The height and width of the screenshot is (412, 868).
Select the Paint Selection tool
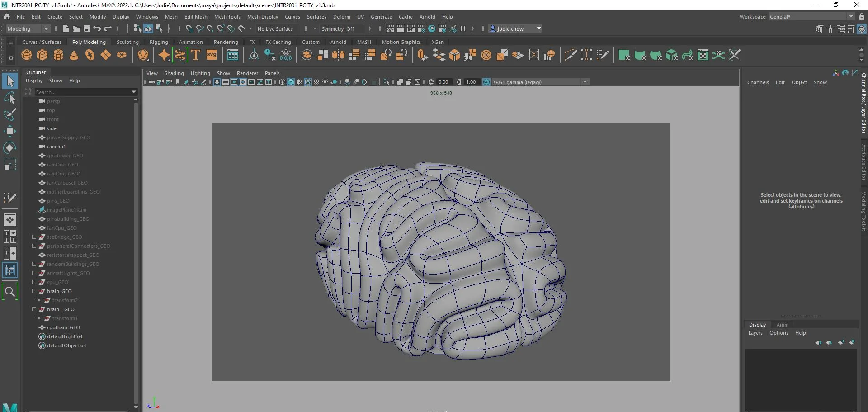click(x=10, y=114)
